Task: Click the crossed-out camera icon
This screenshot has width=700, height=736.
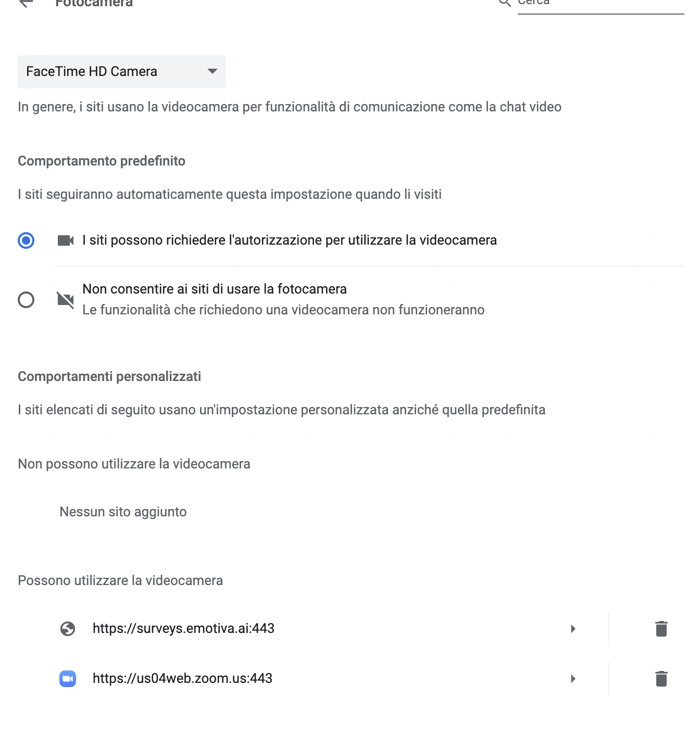Action: (66, 300)
